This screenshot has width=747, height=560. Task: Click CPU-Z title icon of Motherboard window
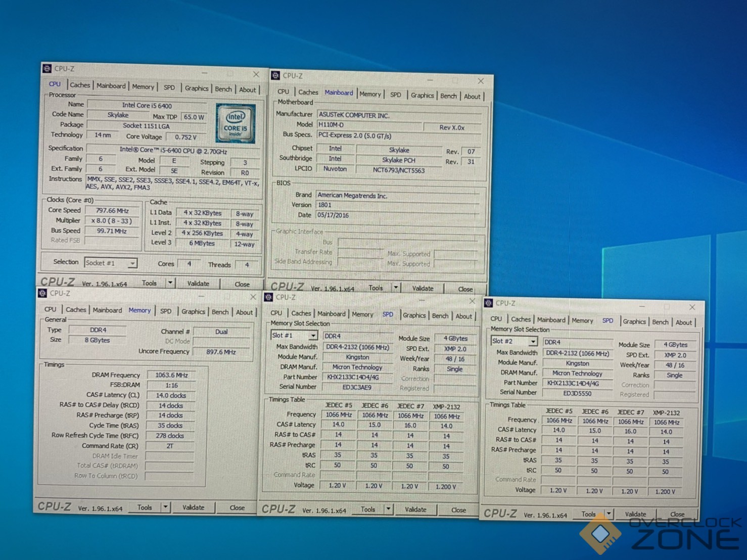click(275, 75)
